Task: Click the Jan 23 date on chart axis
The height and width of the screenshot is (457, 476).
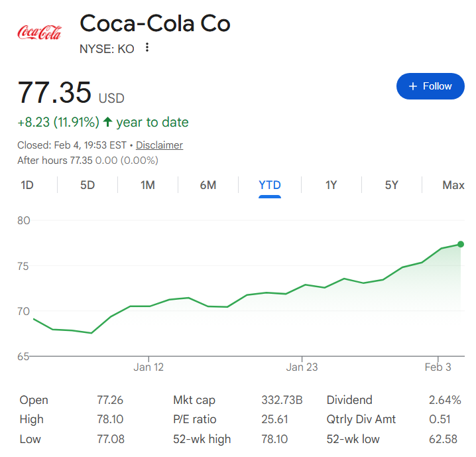Action: click(302, 367)
